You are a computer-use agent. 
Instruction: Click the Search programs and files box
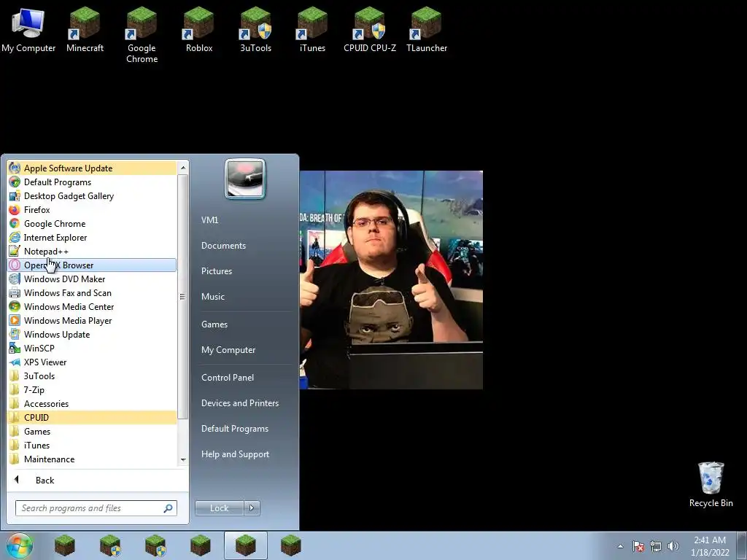click(x=96, y=508)
